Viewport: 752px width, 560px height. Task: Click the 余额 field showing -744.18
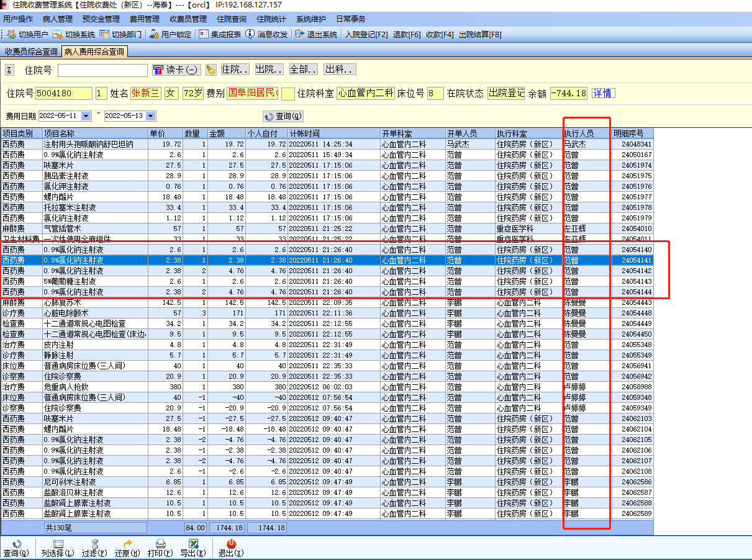point(569,93)
